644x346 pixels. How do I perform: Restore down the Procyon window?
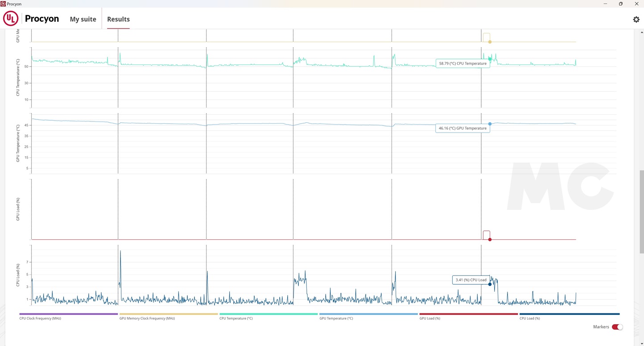(620, 4)
